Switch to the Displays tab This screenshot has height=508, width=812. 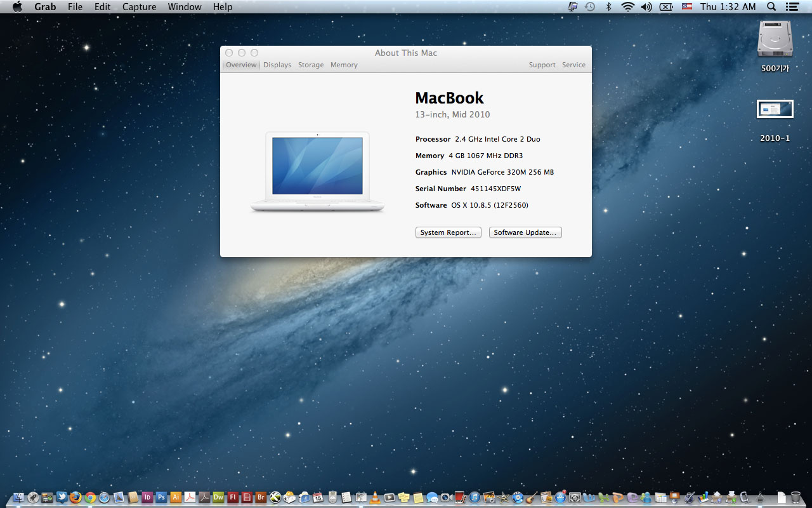pyautogui.click(x=277, y=65)
